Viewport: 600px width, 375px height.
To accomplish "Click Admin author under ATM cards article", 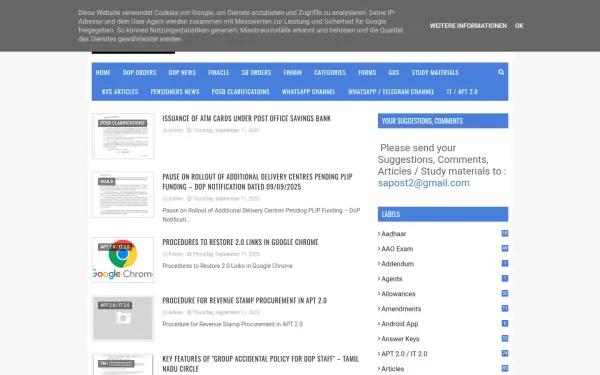I will click(x=175, y=130).
